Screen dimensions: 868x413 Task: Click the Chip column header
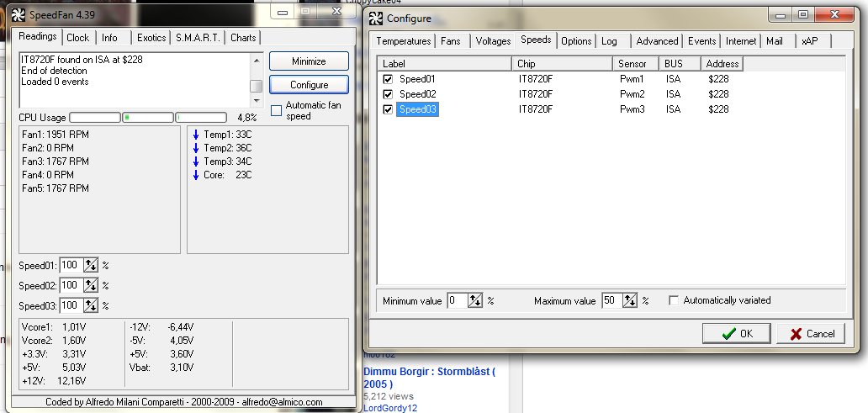563,64
